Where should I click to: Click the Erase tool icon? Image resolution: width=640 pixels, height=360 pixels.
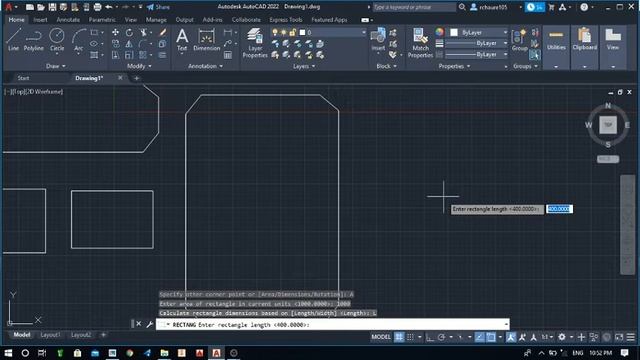click(x=162, y=32)
